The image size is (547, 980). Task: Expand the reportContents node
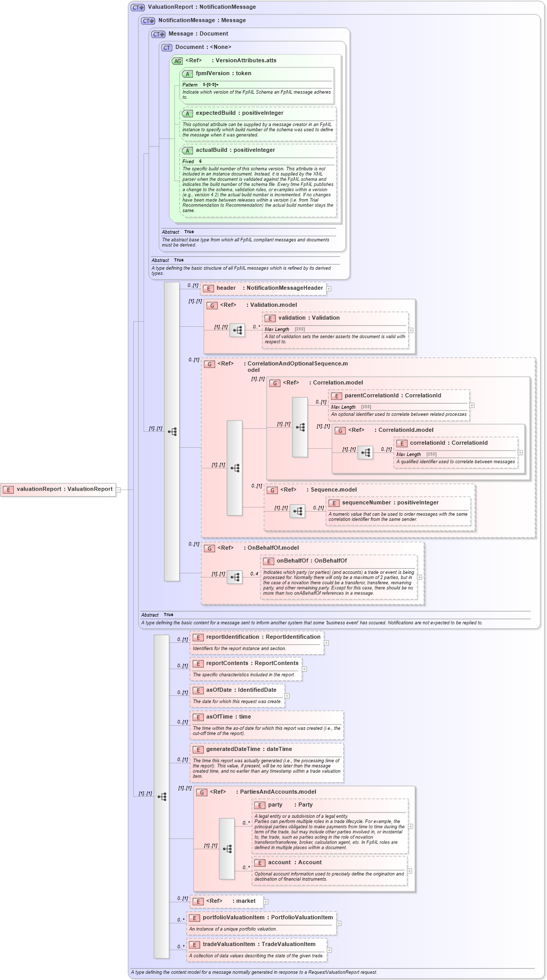point(304,669)
